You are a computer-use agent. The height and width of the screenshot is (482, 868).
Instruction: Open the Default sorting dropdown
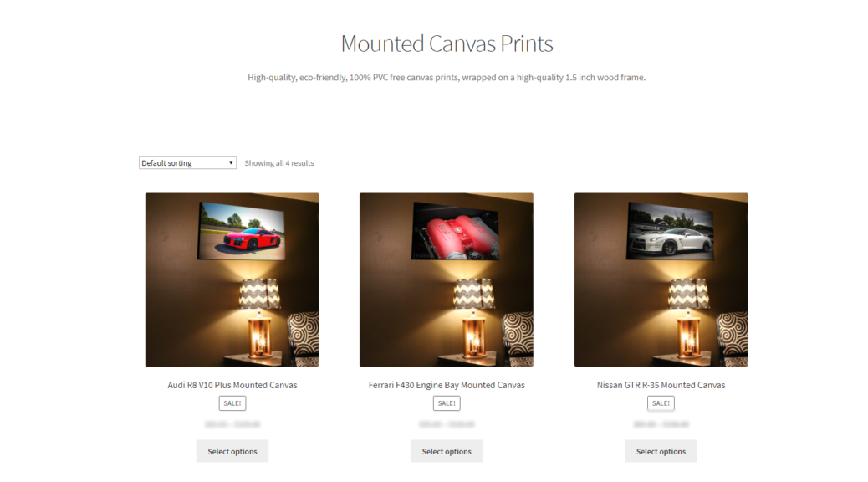click(187, 163)
